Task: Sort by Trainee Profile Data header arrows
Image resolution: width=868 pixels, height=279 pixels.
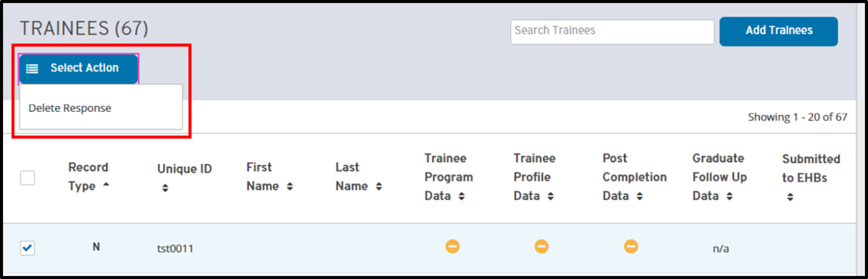Action: click(x=550, y=197)
